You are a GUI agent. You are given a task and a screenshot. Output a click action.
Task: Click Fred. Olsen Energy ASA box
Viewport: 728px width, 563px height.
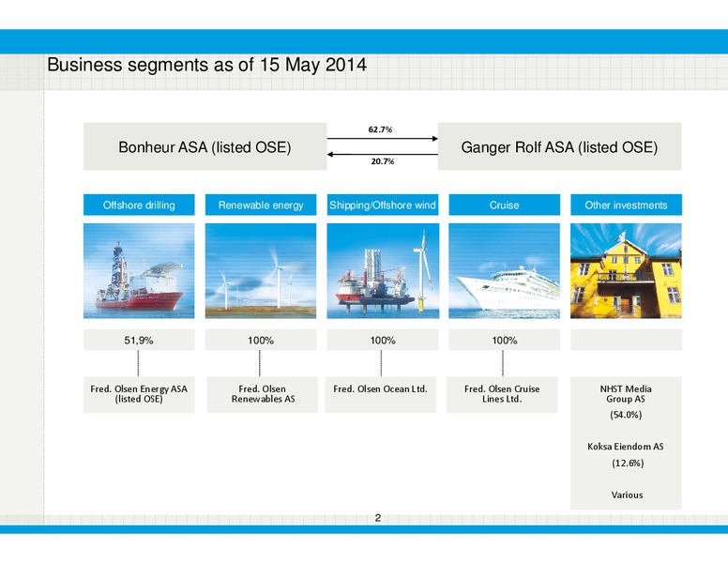(x=139, y=394)
